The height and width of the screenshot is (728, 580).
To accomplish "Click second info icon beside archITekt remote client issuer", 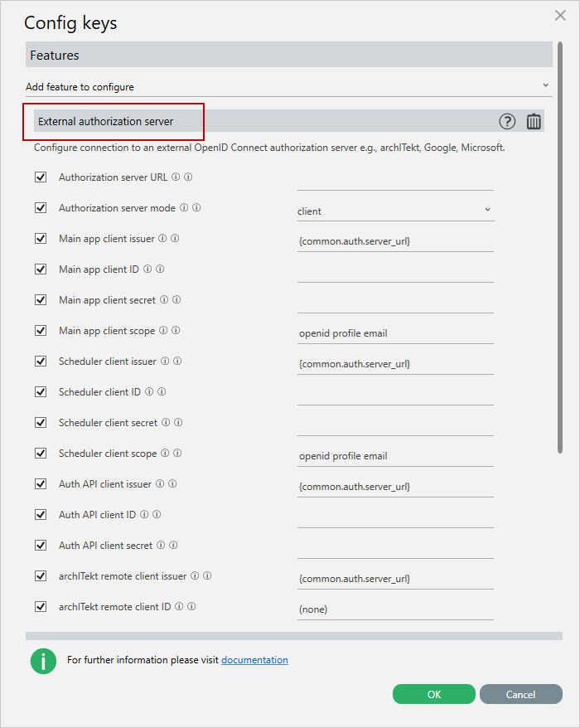I will click(x=208, y=575).
